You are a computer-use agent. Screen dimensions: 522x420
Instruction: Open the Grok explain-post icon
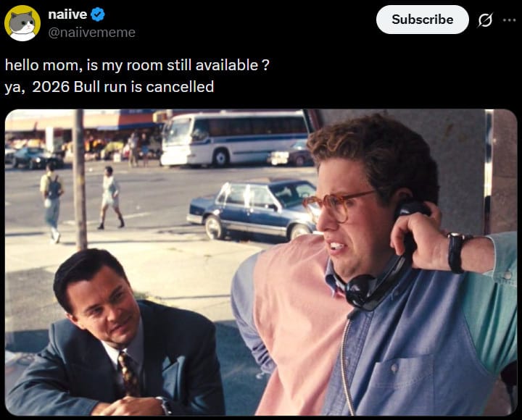pos(485,20)
